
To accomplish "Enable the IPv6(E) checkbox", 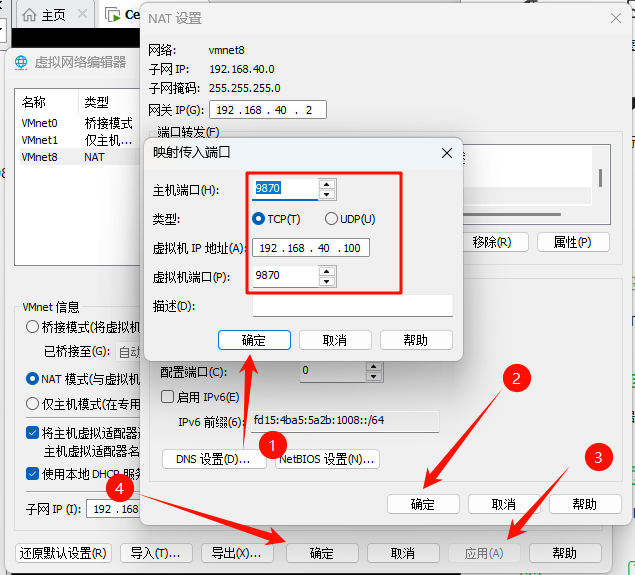I will (x=167, y=397).
